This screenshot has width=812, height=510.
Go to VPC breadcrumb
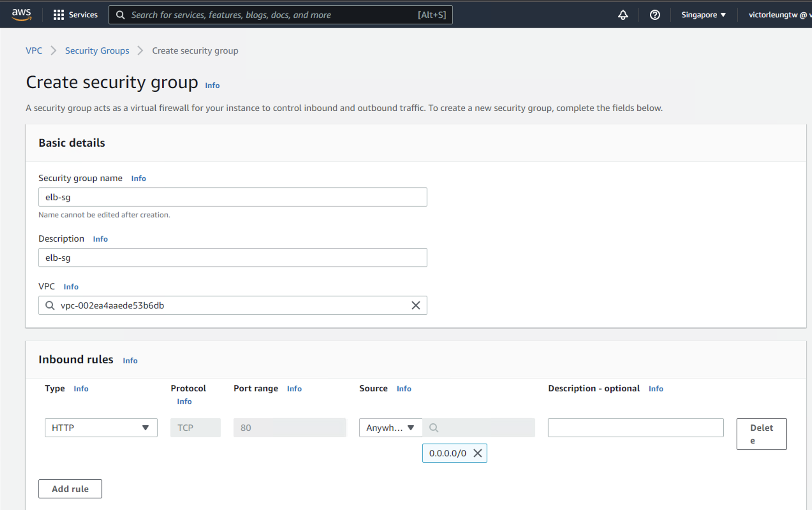[34, 51]
